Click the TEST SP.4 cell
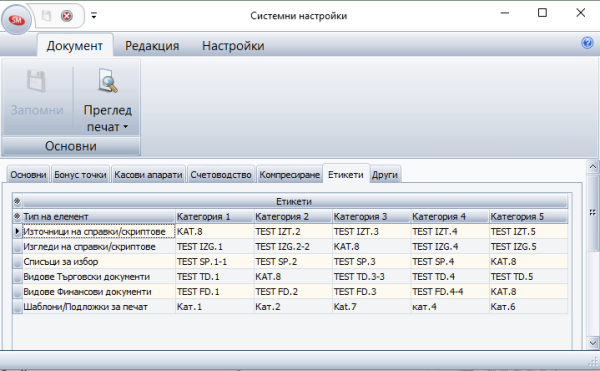 click(450, 262)
